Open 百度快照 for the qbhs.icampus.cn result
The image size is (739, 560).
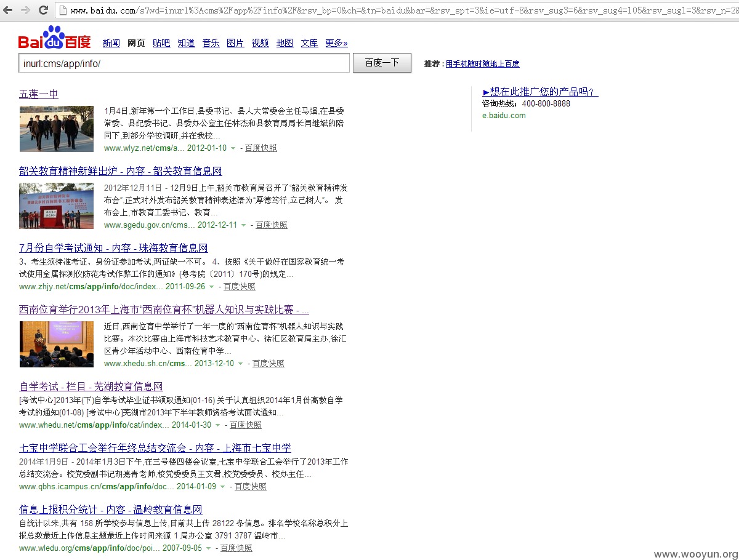pyautogui.click(x=251, y=487)
